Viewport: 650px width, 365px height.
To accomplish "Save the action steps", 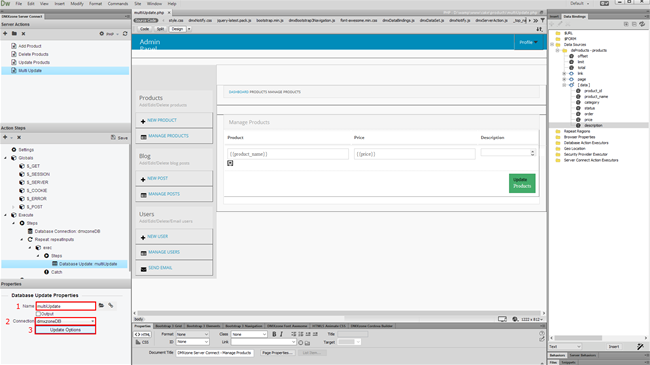I will pyautogui.click(x=119, y=138).
